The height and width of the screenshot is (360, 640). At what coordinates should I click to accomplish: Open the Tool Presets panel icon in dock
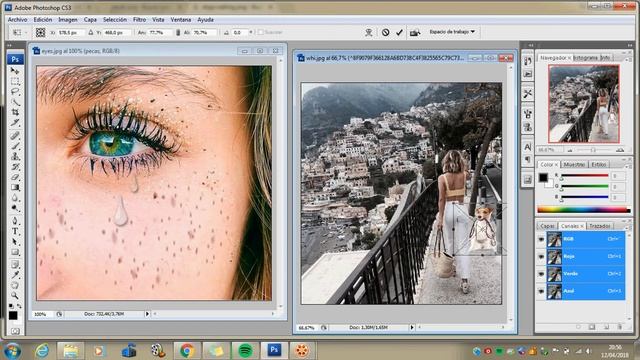point(527,93)
